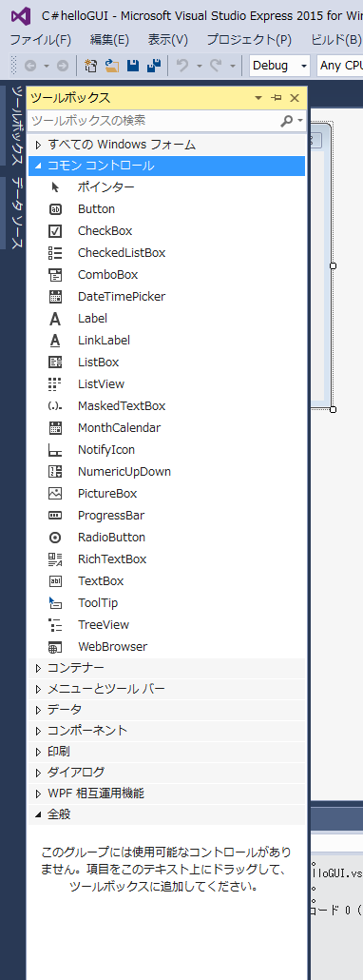Open the プロジェクト(P) menu
Image resolution: width=363 pixels, height=980 pixels.
[249, 40]
